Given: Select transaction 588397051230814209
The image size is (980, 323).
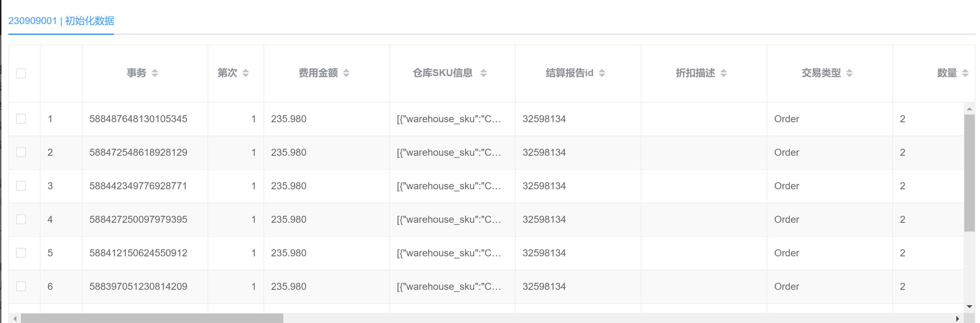Looking at the screenshot, I should pos(138,286).
